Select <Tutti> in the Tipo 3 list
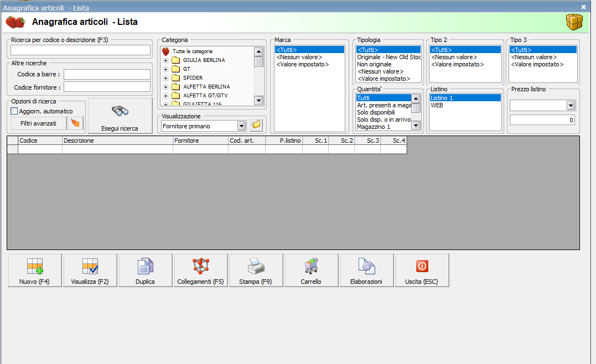This screenshot has height=364, width=596. [x=543, y=50]
